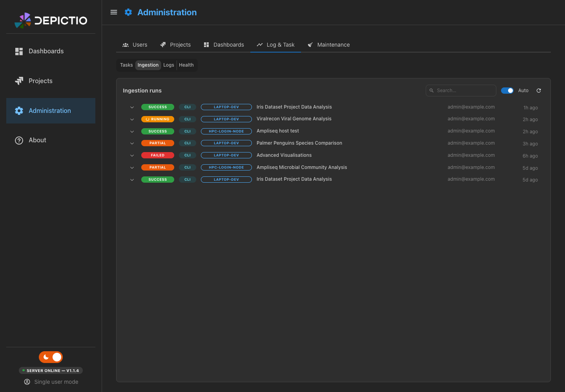Screen dimensions: 565x392
Task: Click the Advanced Visualisations run name
Action: (284, 155)
